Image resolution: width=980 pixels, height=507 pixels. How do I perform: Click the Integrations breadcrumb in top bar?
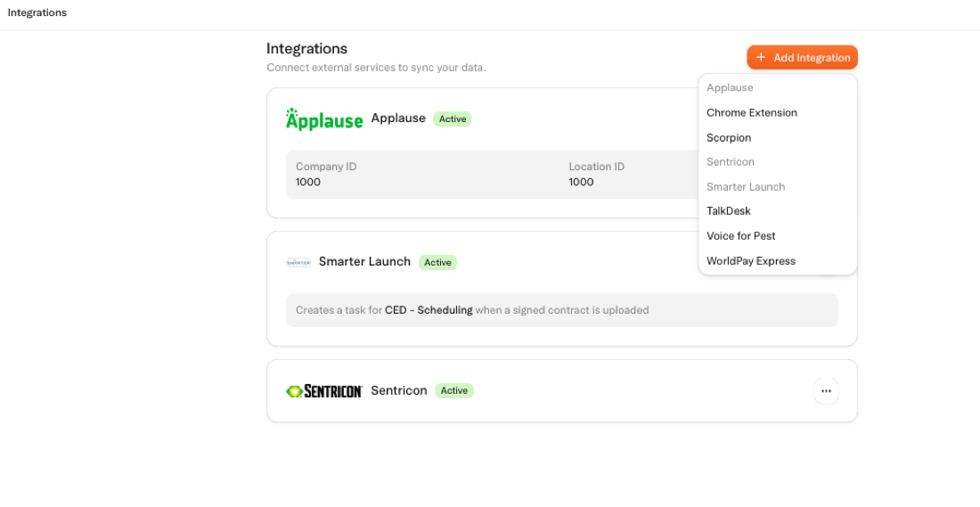pyautogui.click(x=37, y=12)
